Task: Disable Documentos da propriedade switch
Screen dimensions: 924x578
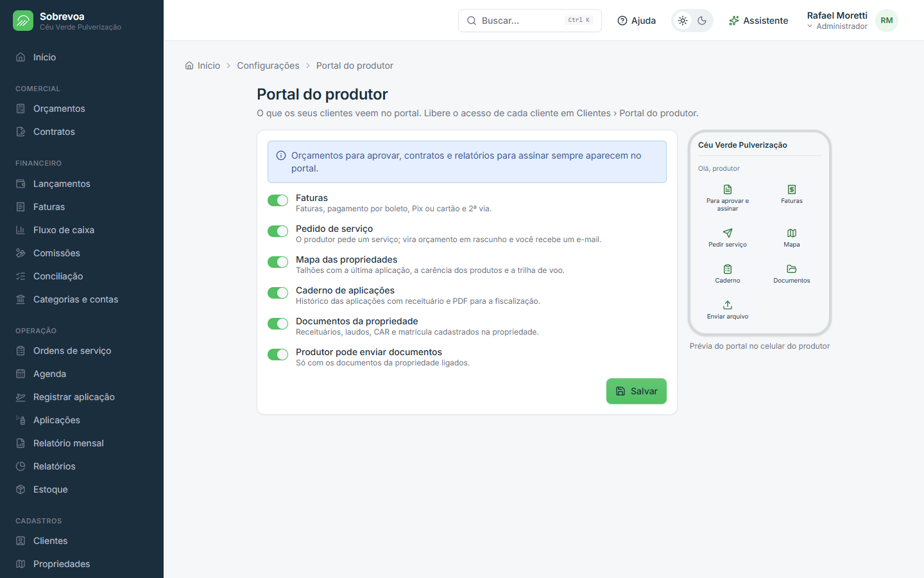Action: (x=278, y=324)
